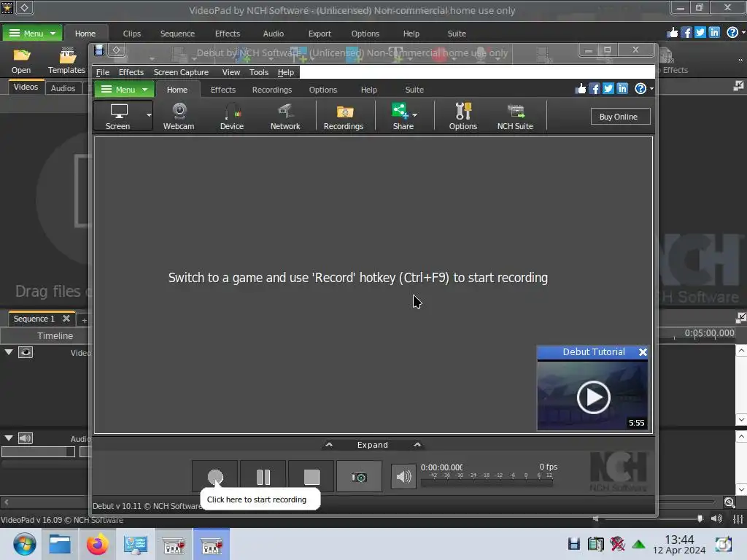
Task: Play the Debut Tutorial video
Action: pyautogui.click(x=593, y=397)
